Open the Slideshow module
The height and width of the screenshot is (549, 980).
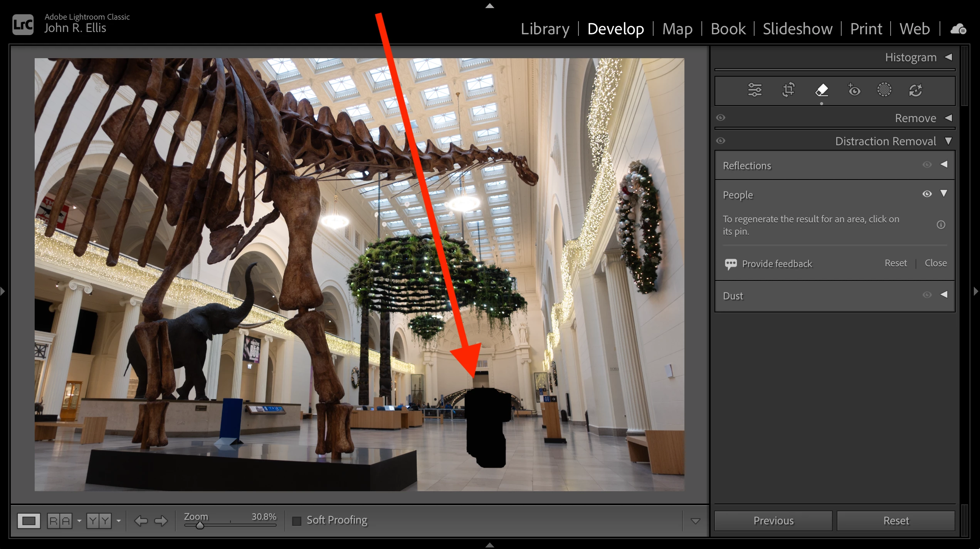tap(797, 29)
